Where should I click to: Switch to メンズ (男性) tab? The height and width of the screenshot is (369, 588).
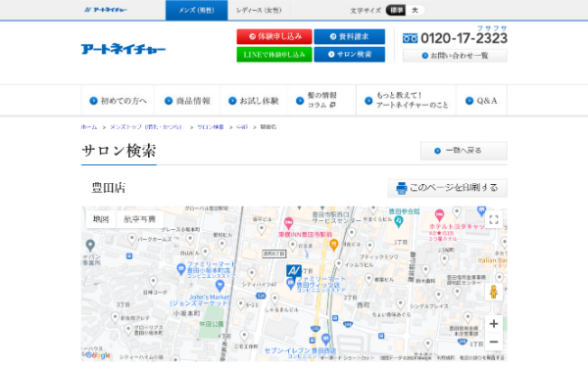point(197,10)
